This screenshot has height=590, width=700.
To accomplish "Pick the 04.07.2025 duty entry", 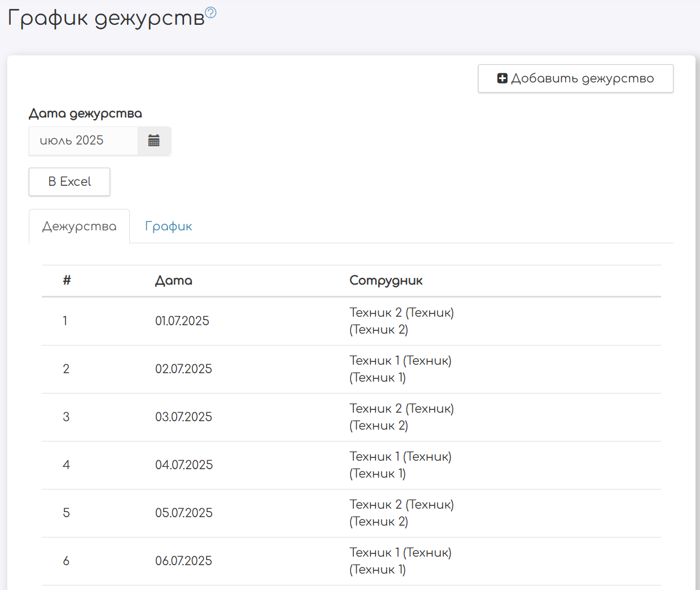I will pos(183,465).
